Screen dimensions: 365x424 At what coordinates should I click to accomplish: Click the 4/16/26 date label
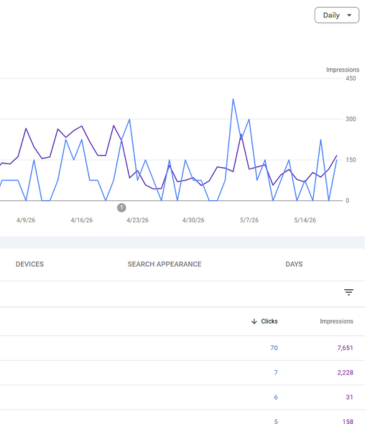click(x=82, y=220)
